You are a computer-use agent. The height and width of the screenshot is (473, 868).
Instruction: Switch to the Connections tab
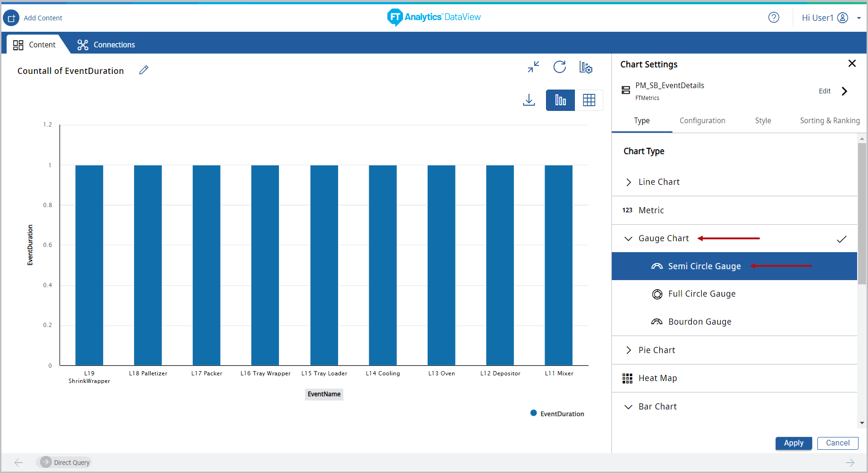[106, 45]
